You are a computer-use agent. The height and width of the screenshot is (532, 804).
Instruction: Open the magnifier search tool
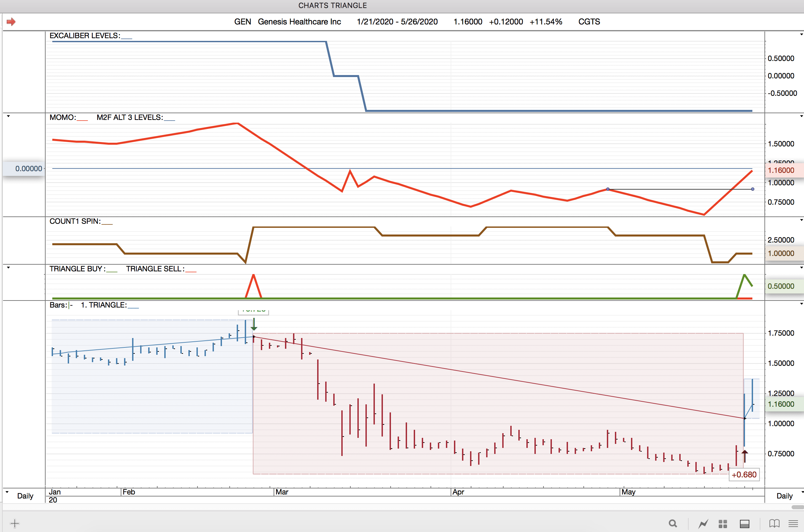coord(673,524)
